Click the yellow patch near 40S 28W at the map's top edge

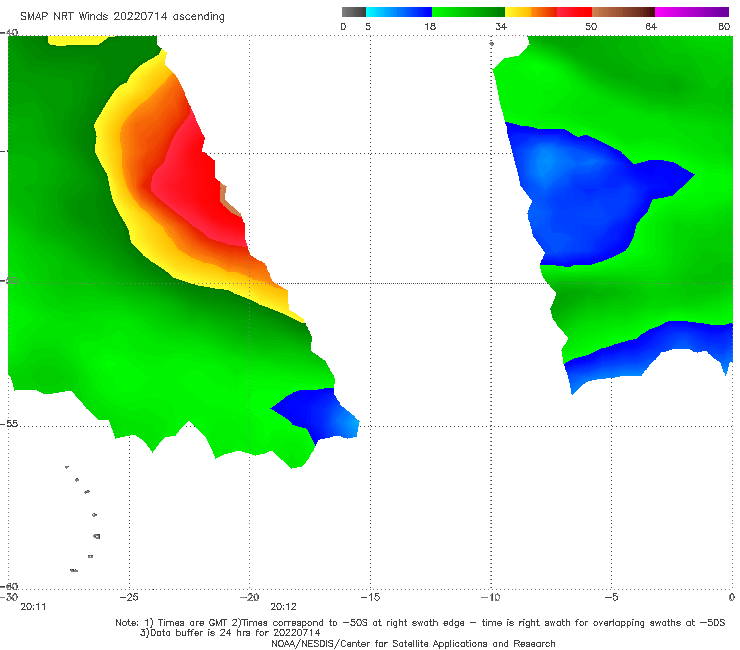[78, 40]
